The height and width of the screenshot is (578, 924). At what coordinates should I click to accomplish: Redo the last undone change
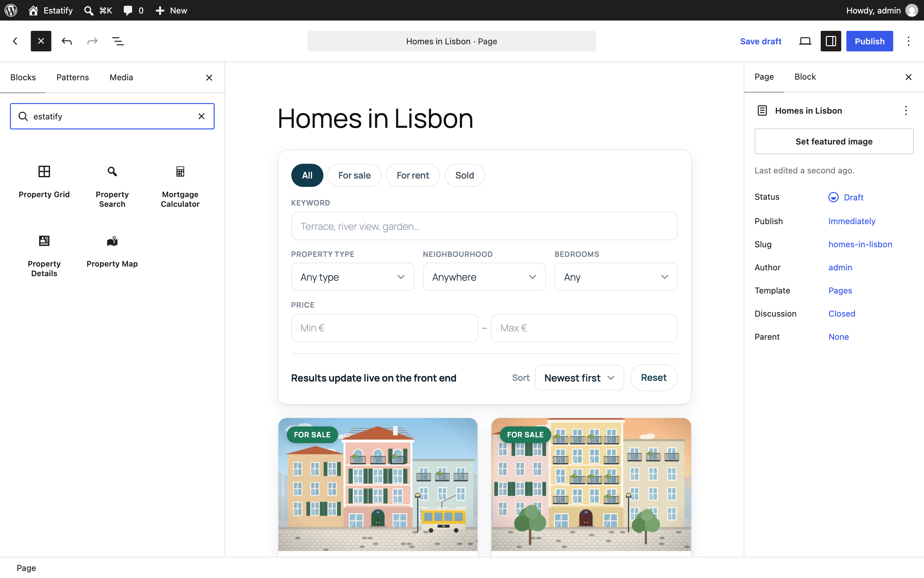click(x=92, y=41)
